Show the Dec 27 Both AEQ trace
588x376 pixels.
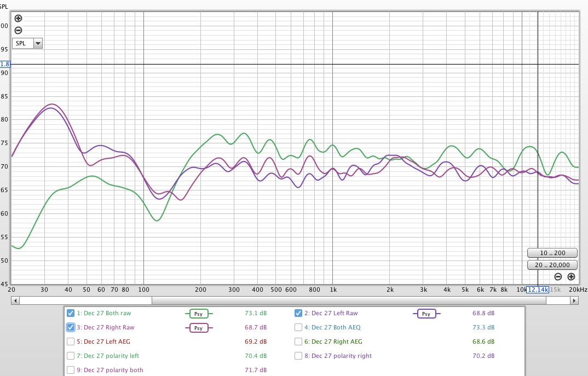point(298,327)
